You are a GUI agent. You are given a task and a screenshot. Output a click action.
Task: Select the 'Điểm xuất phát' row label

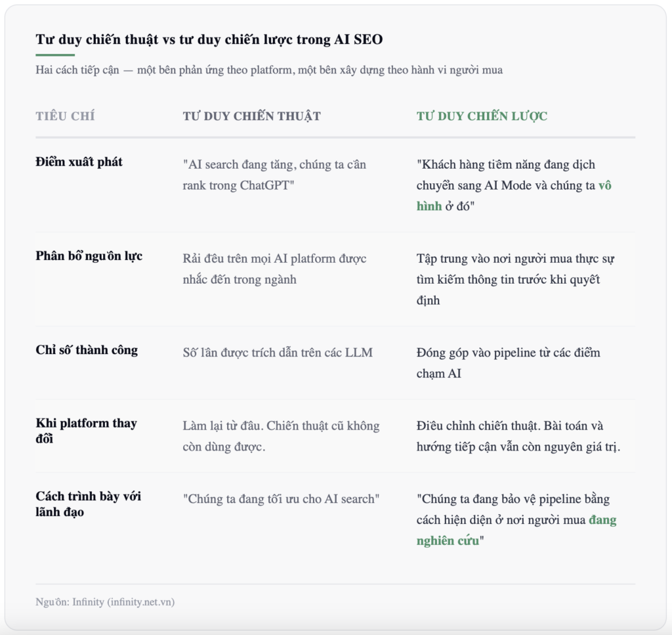pos(79,162)
